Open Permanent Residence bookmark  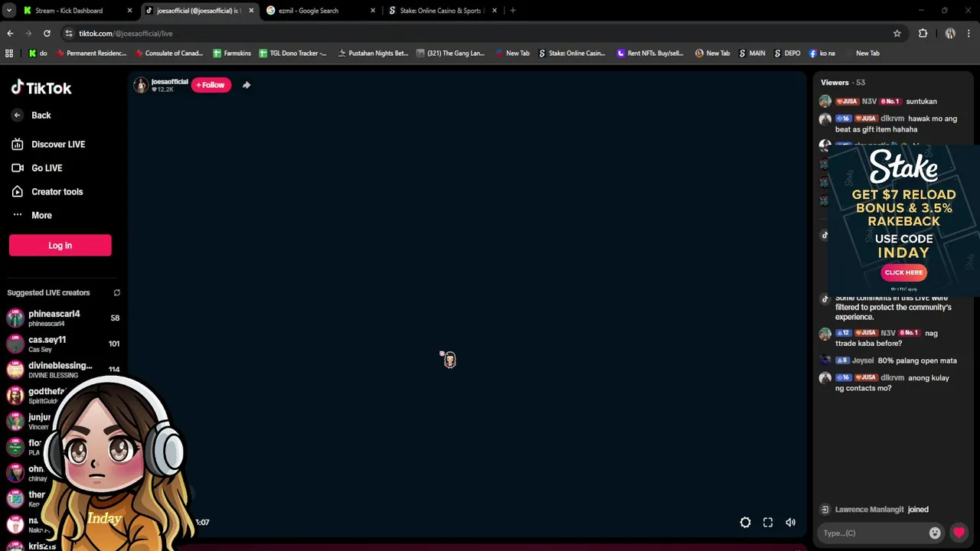(x=90, y=54)
